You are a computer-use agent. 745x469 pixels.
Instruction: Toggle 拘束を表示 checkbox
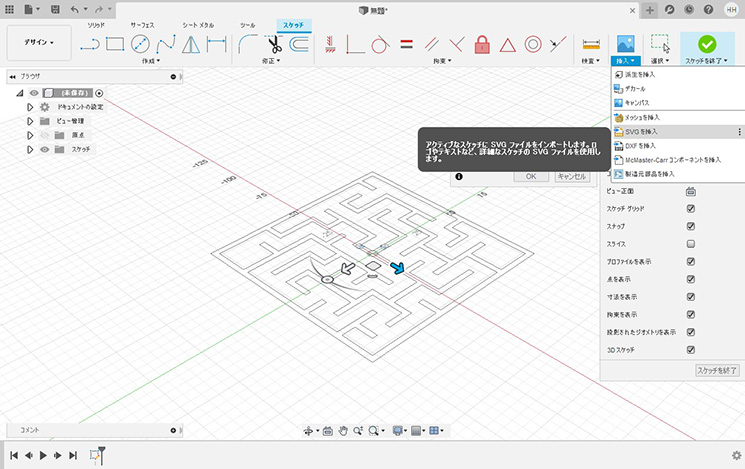pyautogui.click(x=691, y=314)
